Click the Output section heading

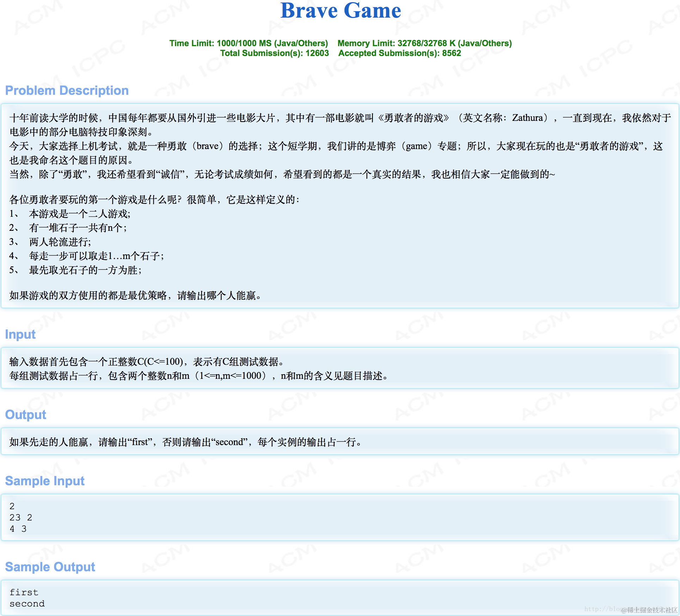click(x=26, y=414)
